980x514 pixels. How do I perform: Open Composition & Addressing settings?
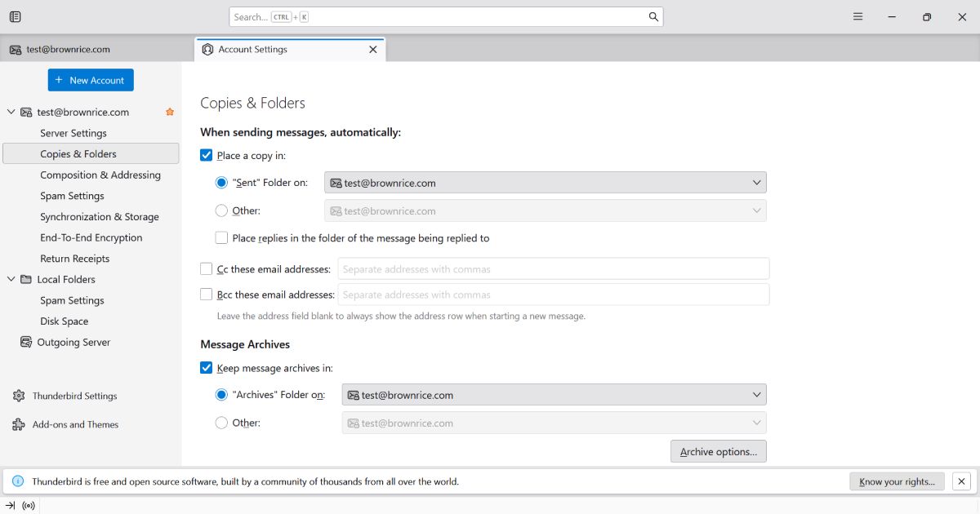tap(100, 175)
